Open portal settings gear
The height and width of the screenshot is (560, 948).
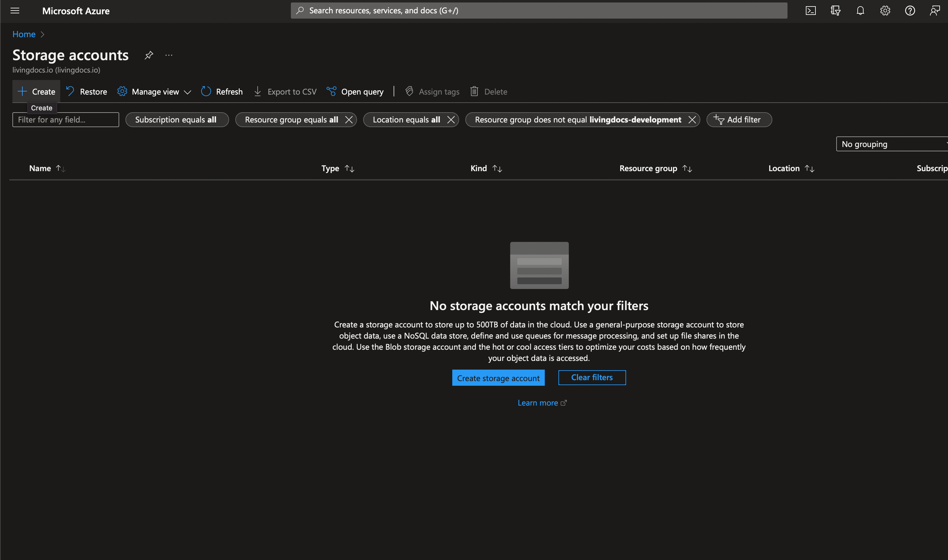pyautogui.click(x=885, y=10)
